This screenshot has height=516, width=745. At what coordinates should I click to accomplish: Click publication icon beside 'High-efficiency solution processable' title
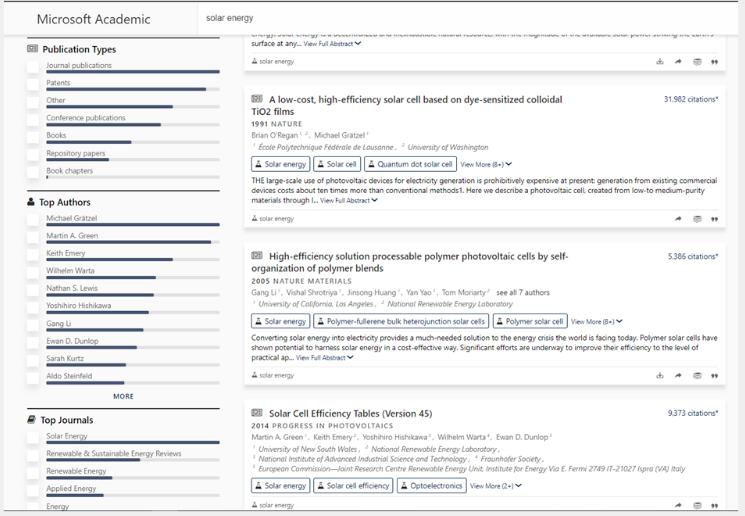(257, 256)
